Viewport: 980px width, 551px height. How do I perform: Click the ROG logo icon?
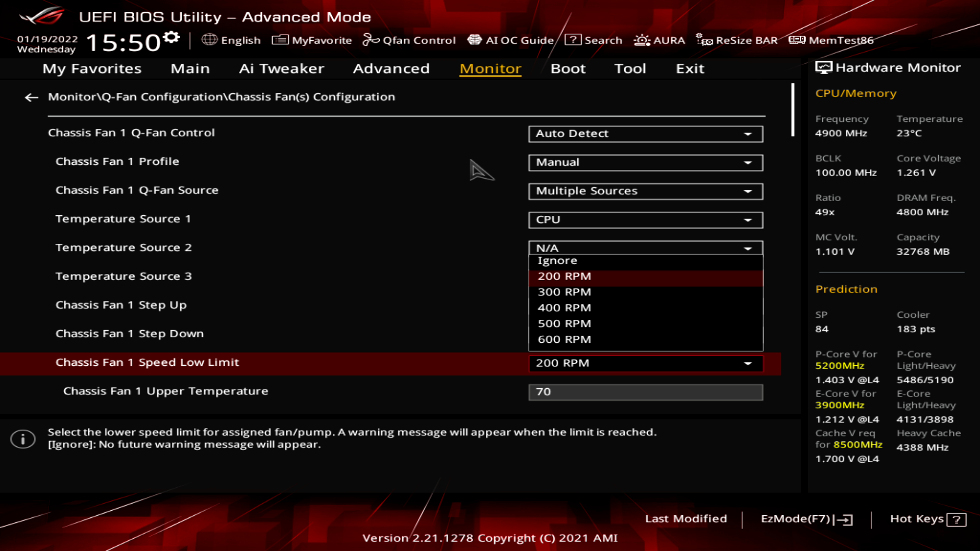(42, 16)
